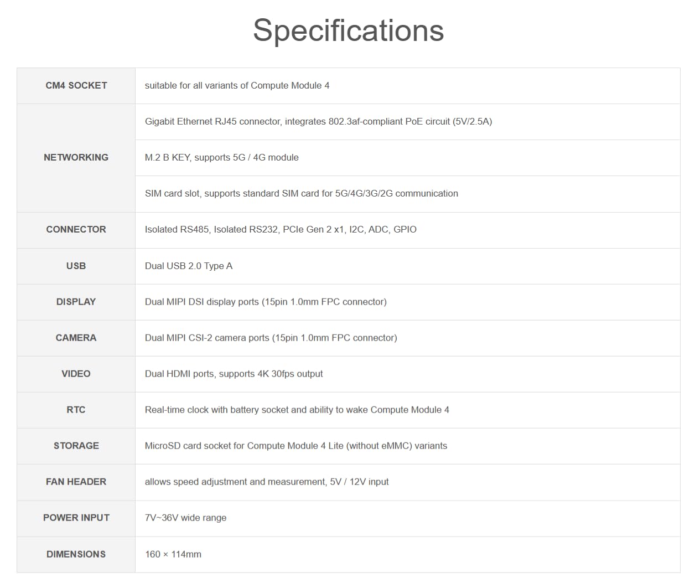This screenshot has width=700, height=588.
Task: Click the Gigabit Ethernet RJ45 description
Action: [318, 122]
